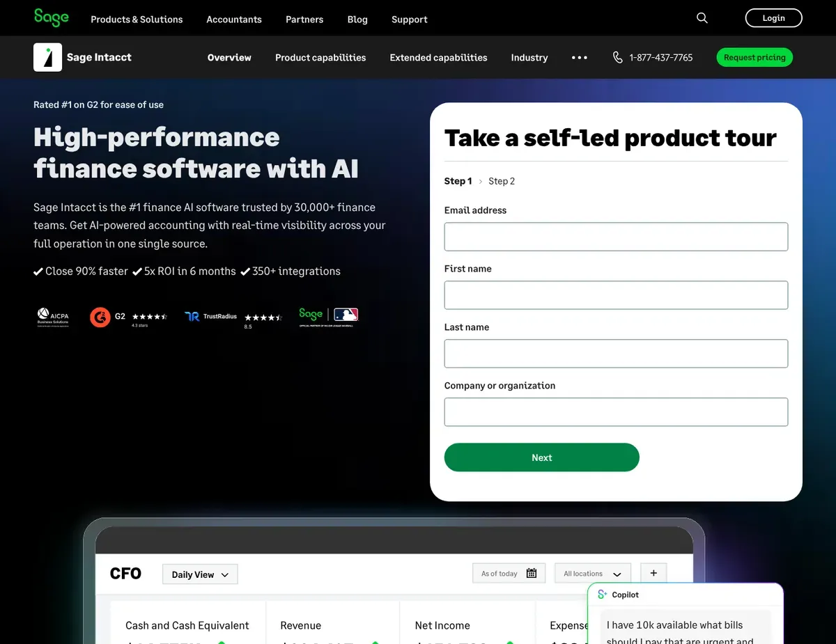The image size is (836, 644).
Task: Click the phone handset icon
Action: (x=618, y=58)
